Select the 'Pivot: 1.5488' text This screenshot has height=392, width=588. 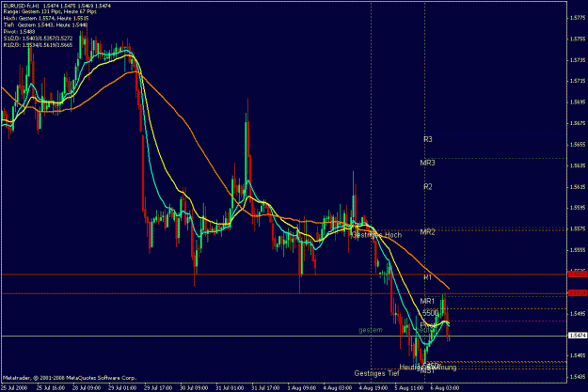click(x=19, y=31)
